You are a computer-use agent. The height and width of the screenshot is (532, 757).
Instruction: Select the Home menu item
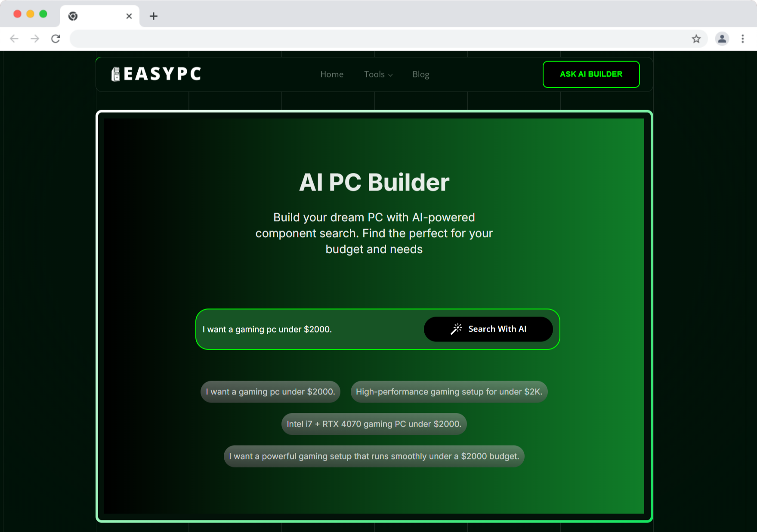pyautogui.click(x=331, y=74)
